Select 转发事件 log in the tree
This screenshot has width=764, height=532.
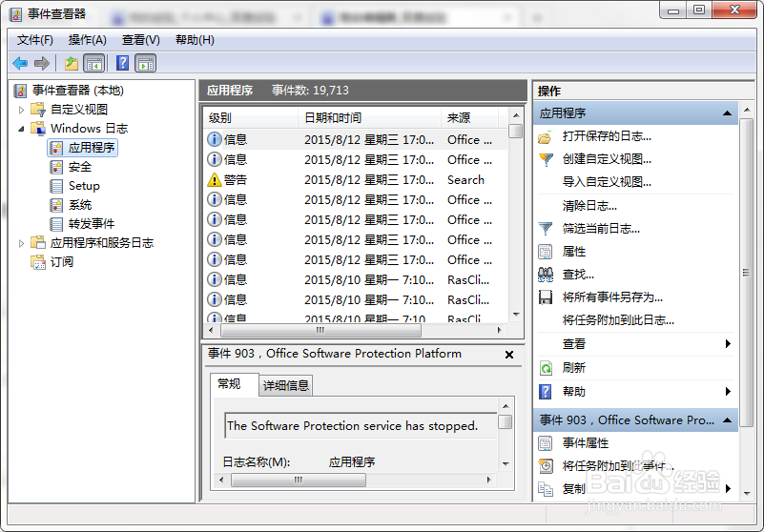pyautogui.click(x=92, y=224)
